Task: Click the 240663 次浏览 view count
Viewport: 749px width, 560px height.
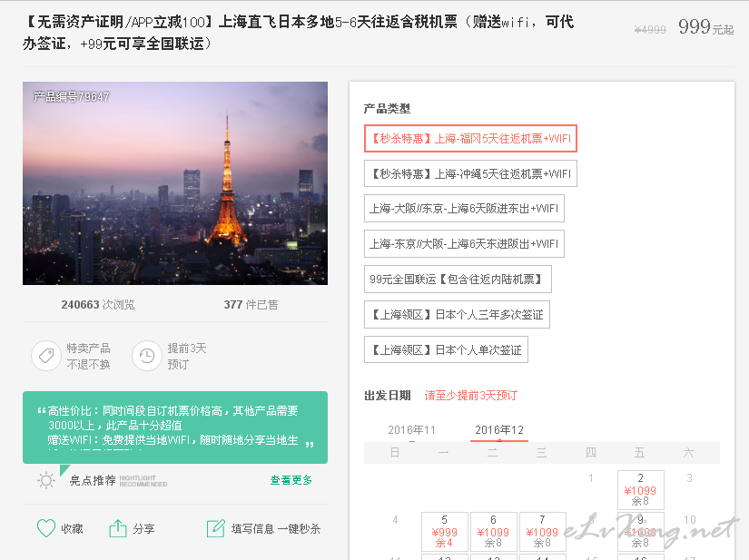Action: point(98,305)
